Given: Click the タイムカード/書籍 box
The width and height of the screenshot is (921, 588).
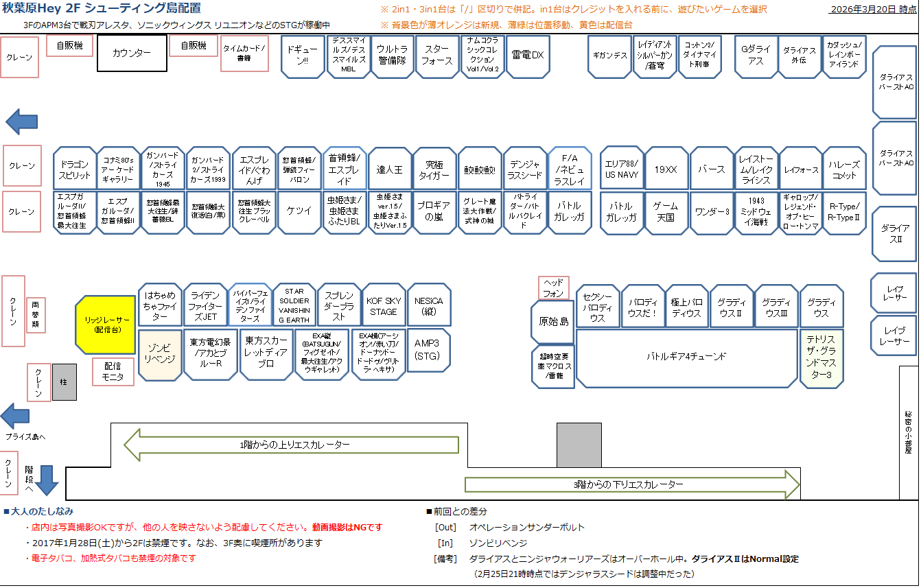Looking at the screenshot, I should 244,53.
